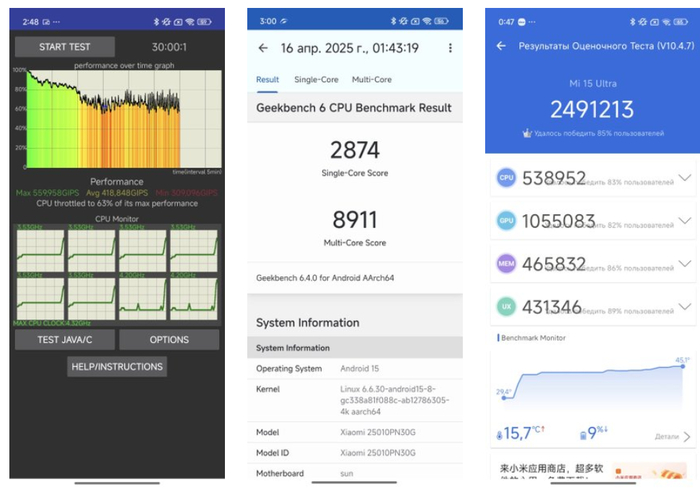Tap the MEM score badge icon
Image resolution: width=700 pixels, height=492 pixels.
point(507,263)
